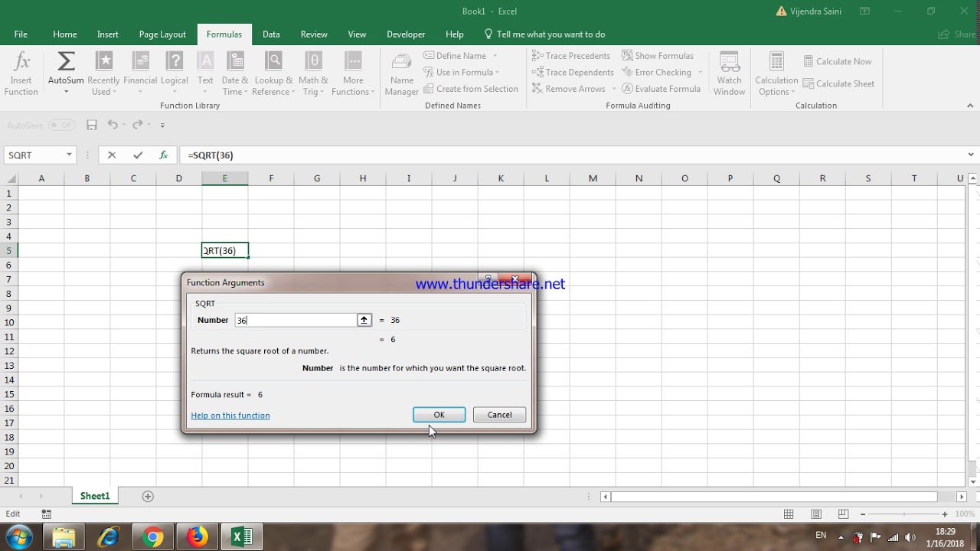The width and height of the screenshot is (980, 551).
Task: Add a new sheet with plus icon
Action: click(148, 496)
